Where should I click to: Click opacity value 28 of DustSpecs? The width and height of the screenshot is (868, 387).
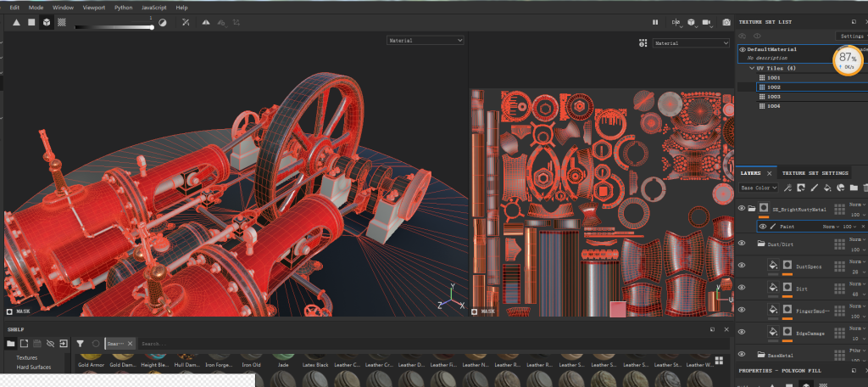854,272
